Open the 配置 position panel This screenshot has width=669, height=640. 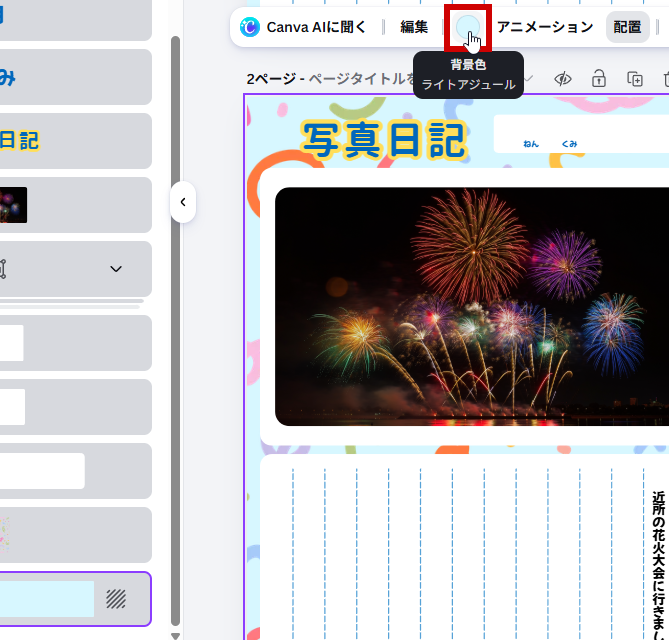coord(627,27)
